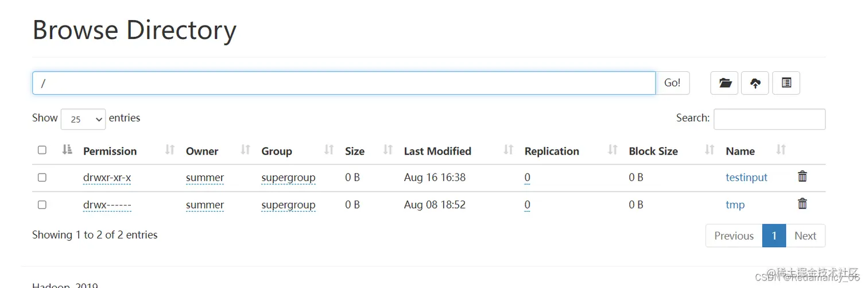The width and height of the screenshot is (868, 288).
Task: Edit permission drwx------ of tmp
Action: 107,205
